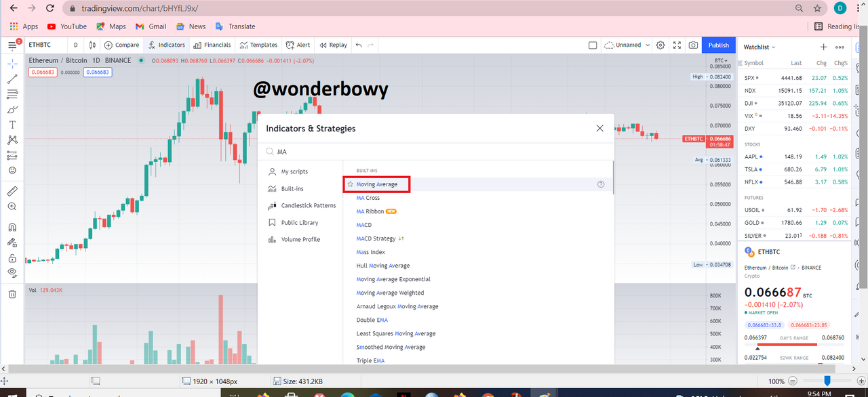Select the Text annotation tool
The width and height of the screenshot is (868, 397).
(x=12, y=125)
